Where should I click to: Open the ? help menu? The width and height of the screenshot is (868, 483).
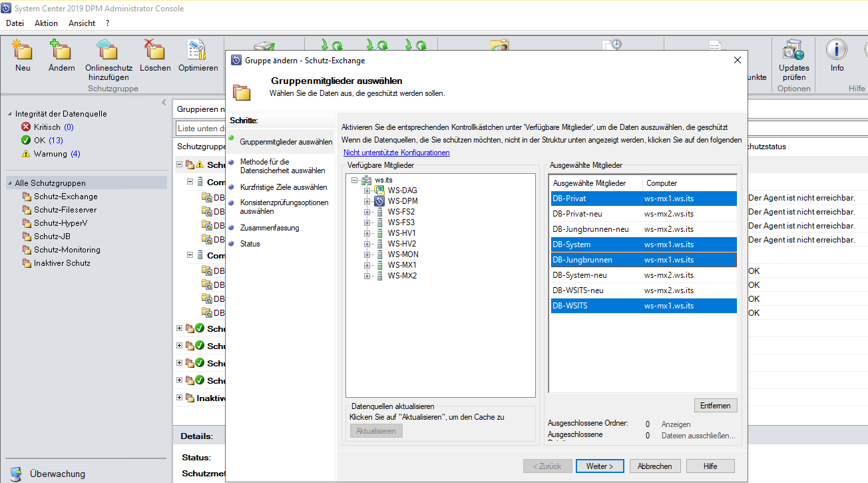(x=108, y=23)
